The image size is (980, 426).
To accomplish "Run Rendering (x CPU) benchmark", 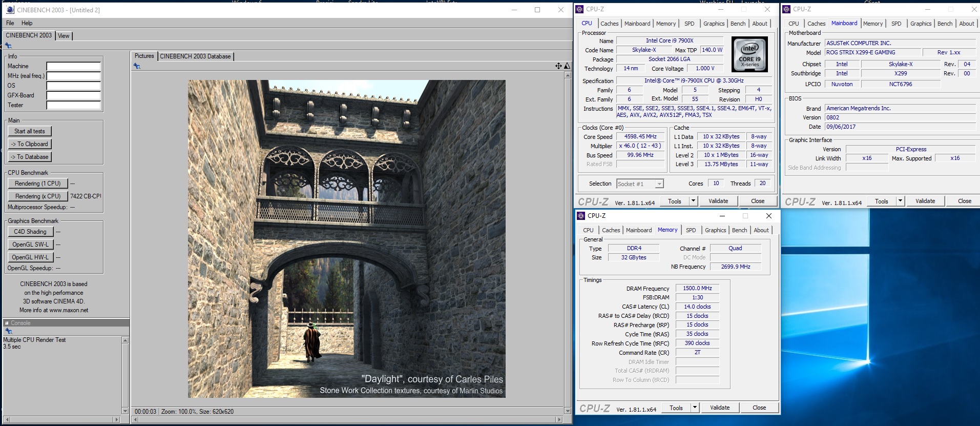I will [38, 196].
